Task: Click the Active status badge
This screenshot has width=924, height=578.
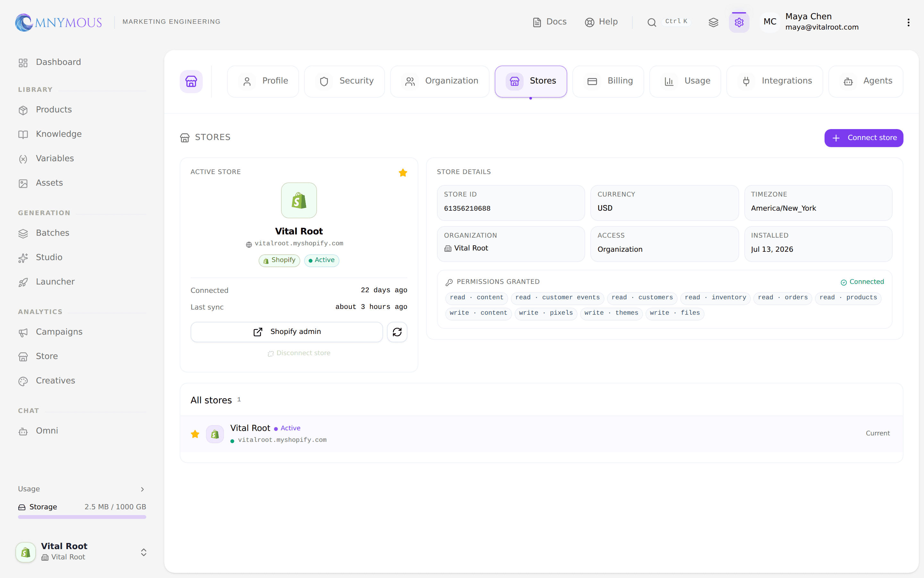Action: [321, 260]
